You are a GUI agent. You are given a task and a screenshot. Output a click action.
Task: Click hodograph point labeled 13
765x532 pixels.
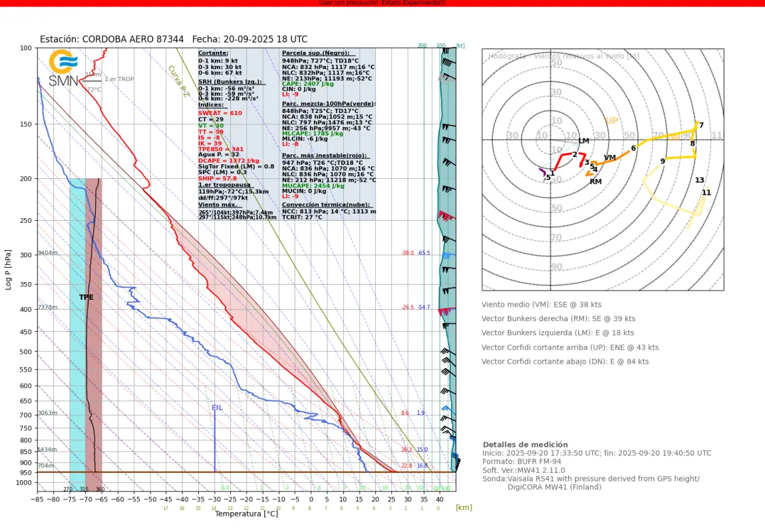coord(699,180)
